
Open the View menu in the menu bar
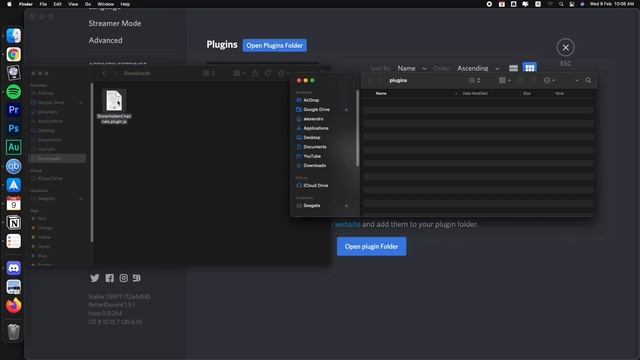73,4
